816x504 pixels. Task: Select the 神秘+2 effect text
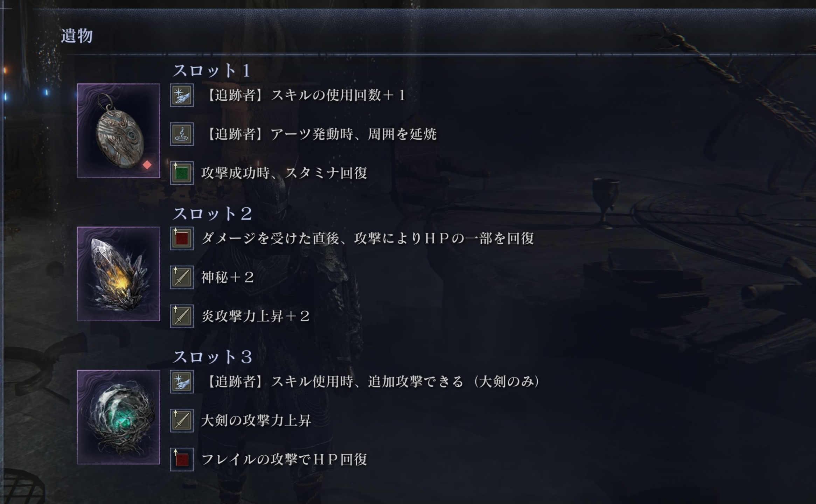pos(228,277)
